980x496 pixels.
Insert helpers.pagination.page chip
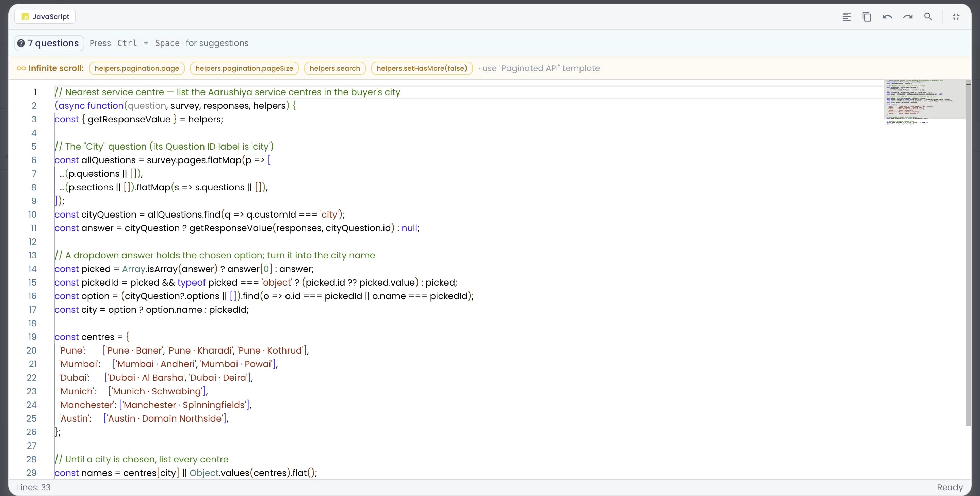click(x=136, y=68)
